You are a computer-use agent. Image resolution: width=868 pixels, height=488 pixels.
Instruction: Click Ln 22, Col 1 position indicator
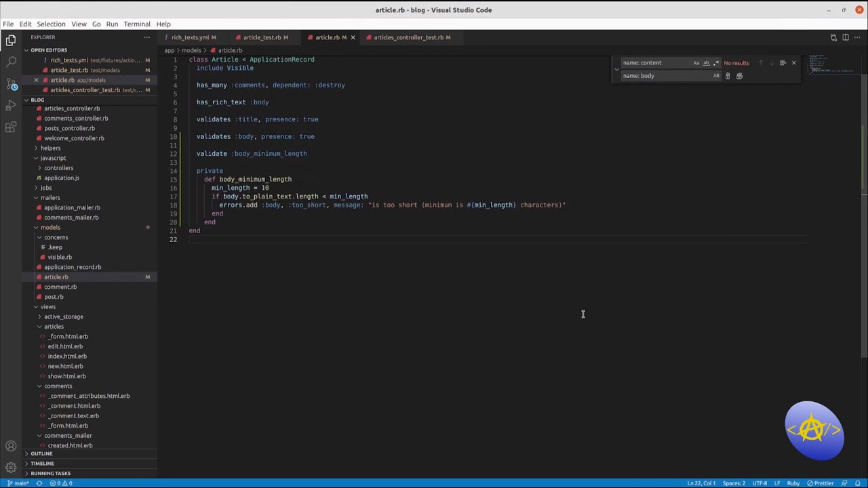(701, 483)
